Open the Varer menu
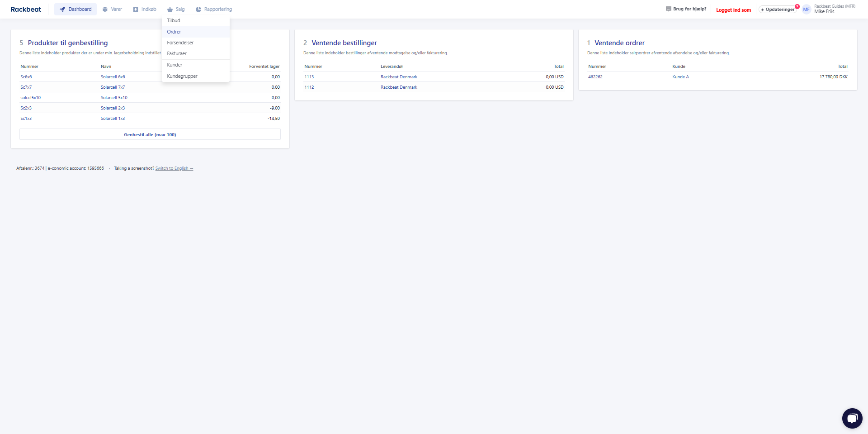Image resolution: width=868 pixels, height=434 pixels. [112, 10]
